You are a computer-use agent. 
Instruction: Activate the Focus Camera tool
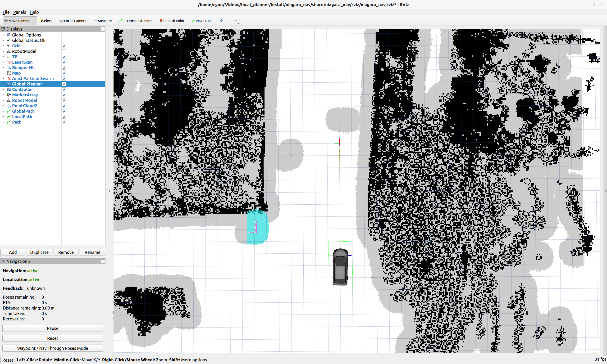tap(73, 21)
